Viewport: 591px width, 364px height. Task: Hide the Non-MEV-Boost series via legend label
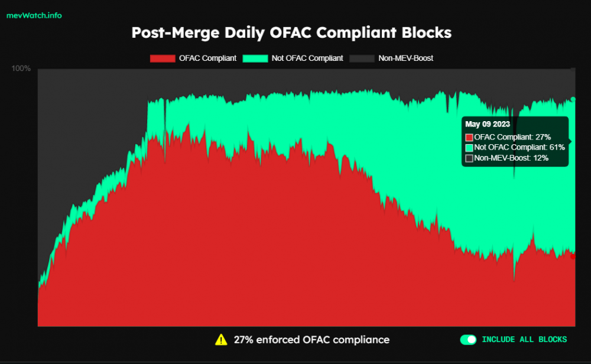pyautogui.click(x=406, y=58)
